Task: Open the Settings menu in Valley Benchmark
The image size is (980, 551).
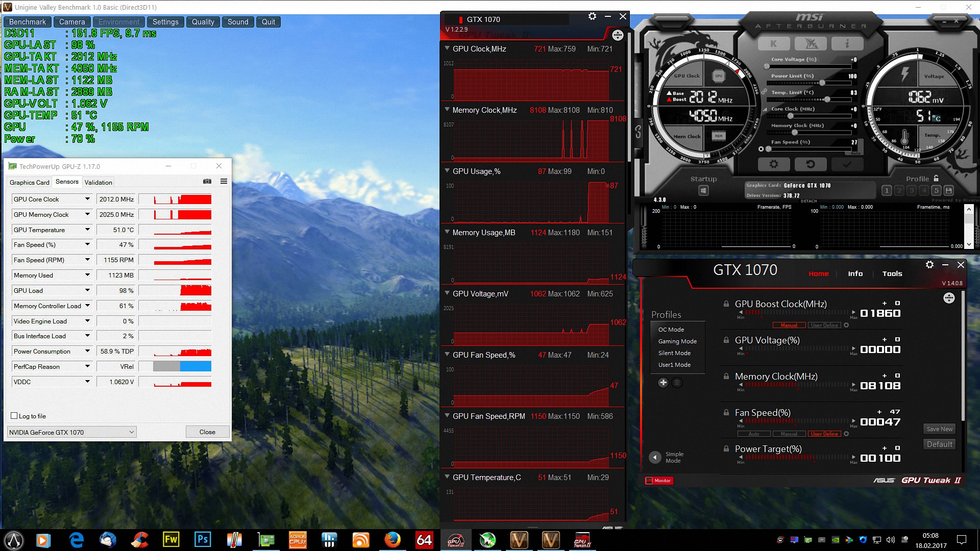Action: click(165, 22)
